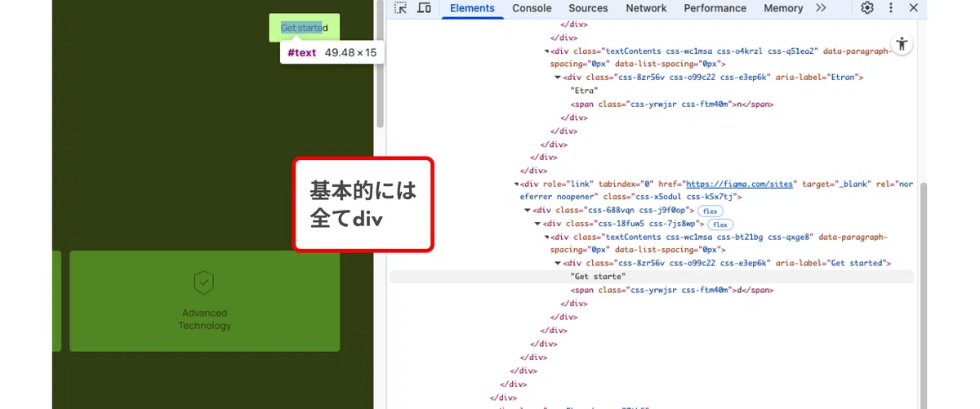Select class="css-x5odul css-k5x7tj" attribute text
Image resolution: width=980 pixels, height=409 pixels.
(670, 198)
